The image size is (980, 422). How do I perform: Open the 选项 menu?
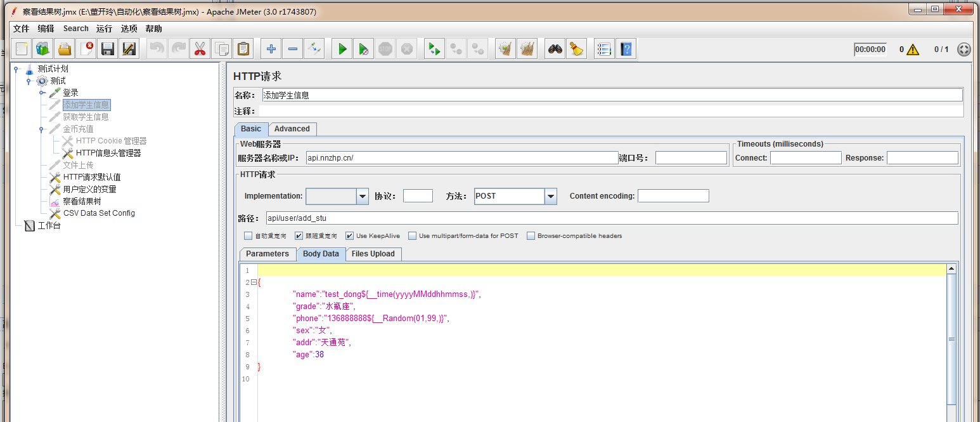(x=129, y=29)
